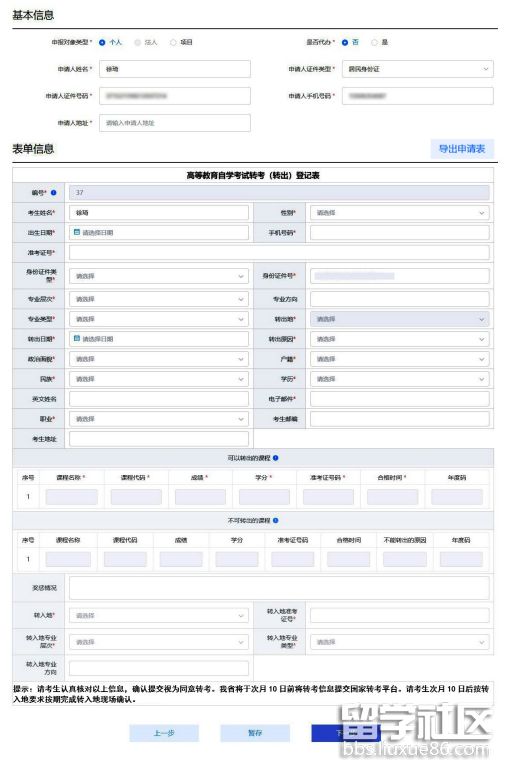Viewport: 506px width, 771px height.
Task: Open the 职业 dropdown
Action: pos(158,419)
